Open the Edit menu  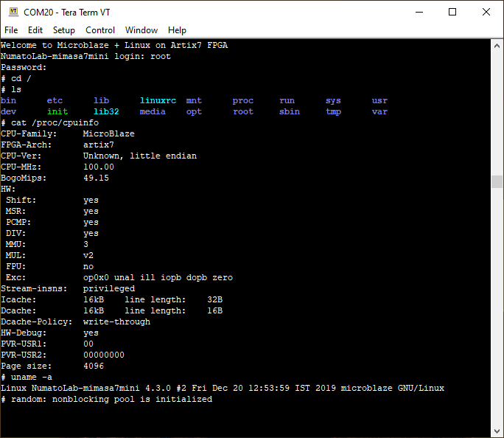pos(35,30)
